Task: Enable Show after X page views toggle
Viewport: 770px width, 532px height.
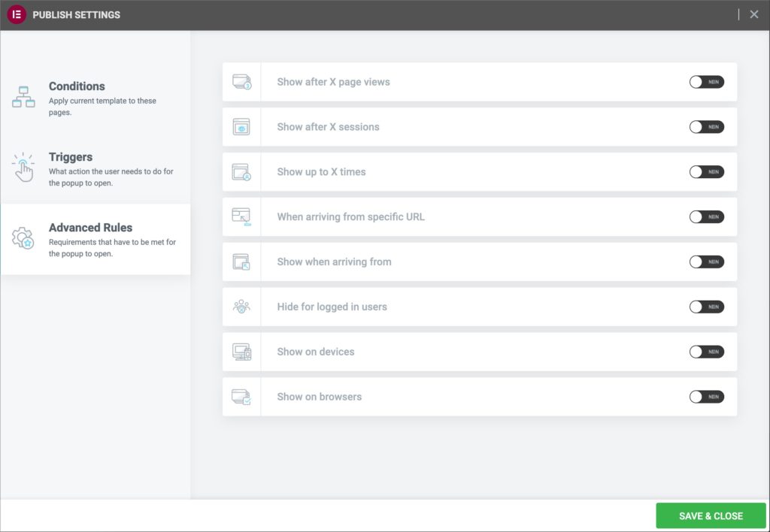Action: coord(707,82)
